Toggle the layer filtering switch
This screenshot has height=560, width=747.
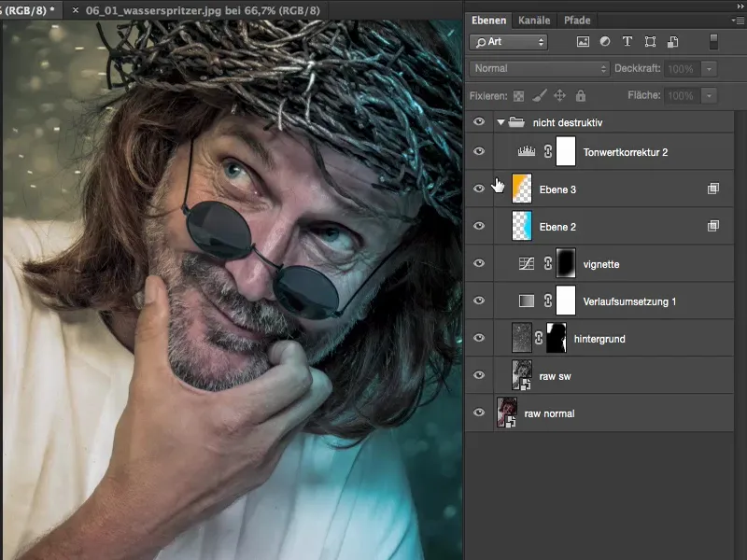click(713, 42)
